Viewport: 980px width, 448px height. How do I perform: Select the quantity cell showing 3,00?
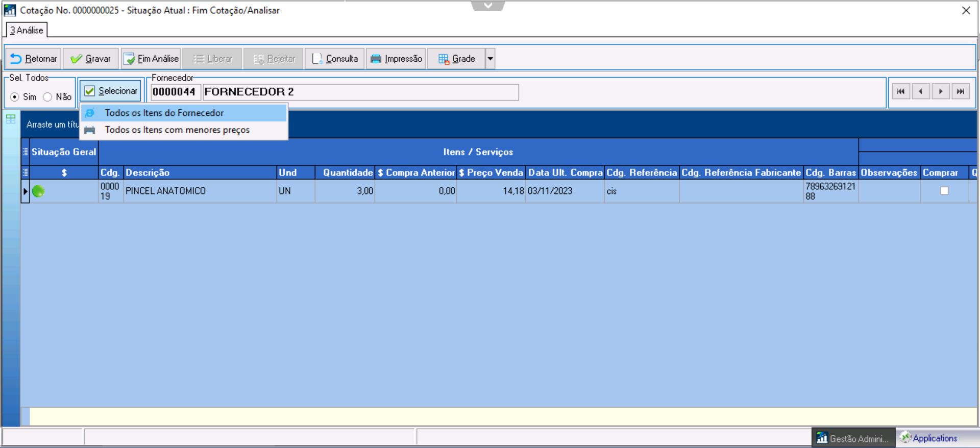345,191
